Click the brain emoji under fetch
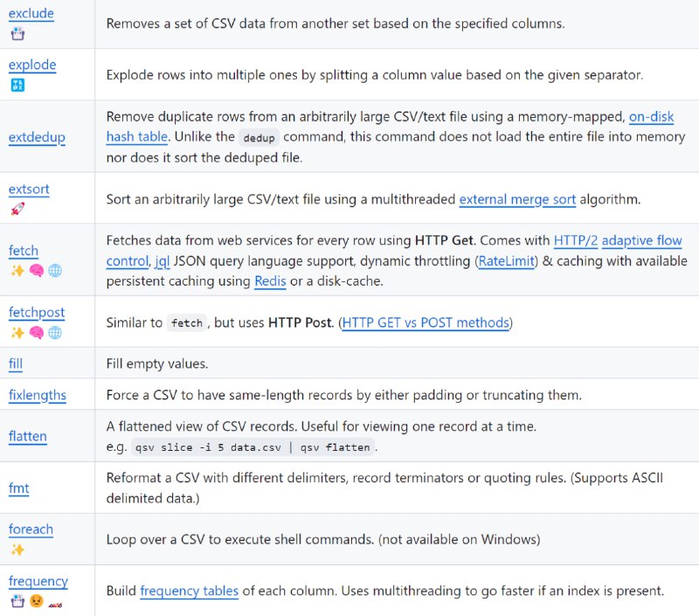Viewport: 699px width, 616px height. click(36, 270)
